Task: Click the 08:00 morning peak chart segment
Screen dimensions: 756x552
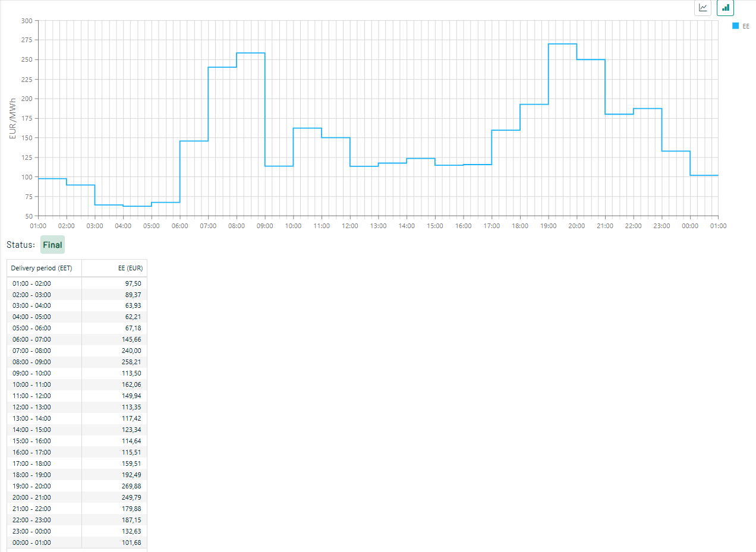Action: (250, 53)
